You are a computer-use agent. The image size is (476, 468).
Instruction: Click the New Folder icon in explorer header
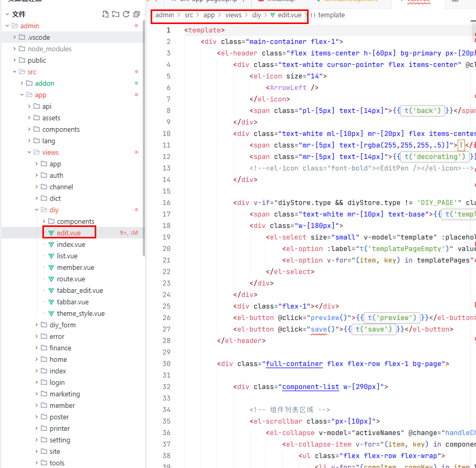(x=116, y=14)
